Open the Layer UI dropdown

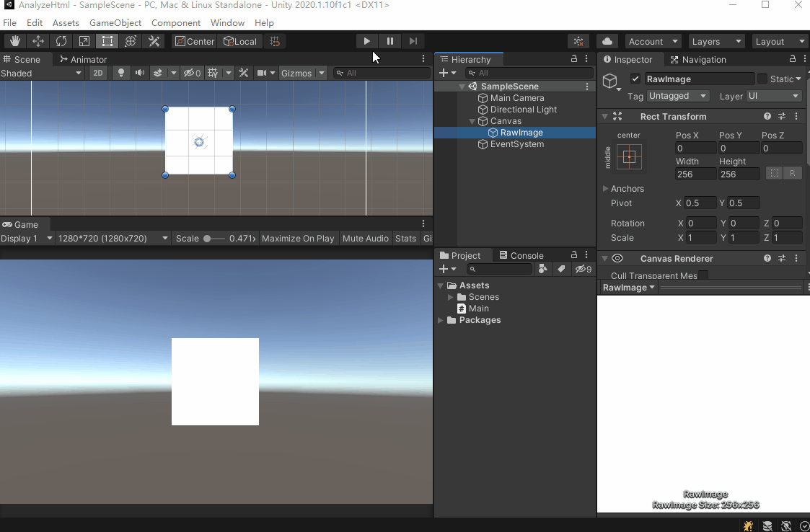click(x=773, y=96)
